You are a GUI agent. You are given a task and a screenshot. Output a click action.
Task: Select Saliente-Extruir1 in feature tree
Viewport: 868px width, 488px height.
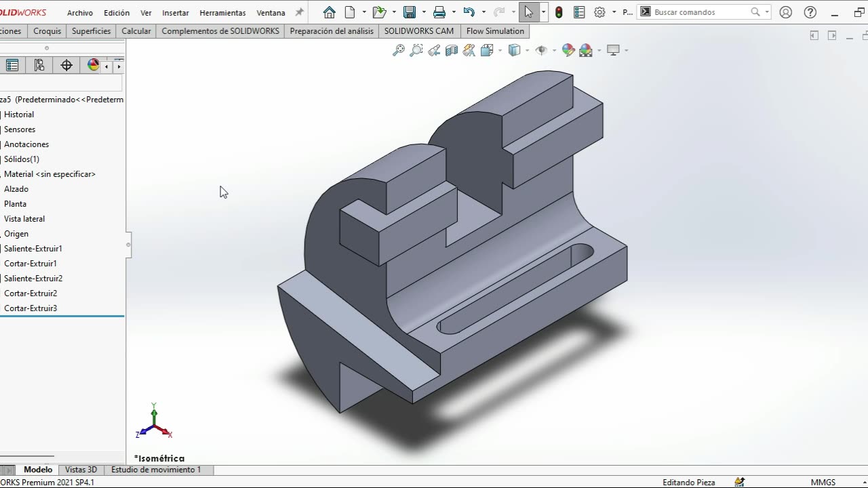[x=33, y=249]
